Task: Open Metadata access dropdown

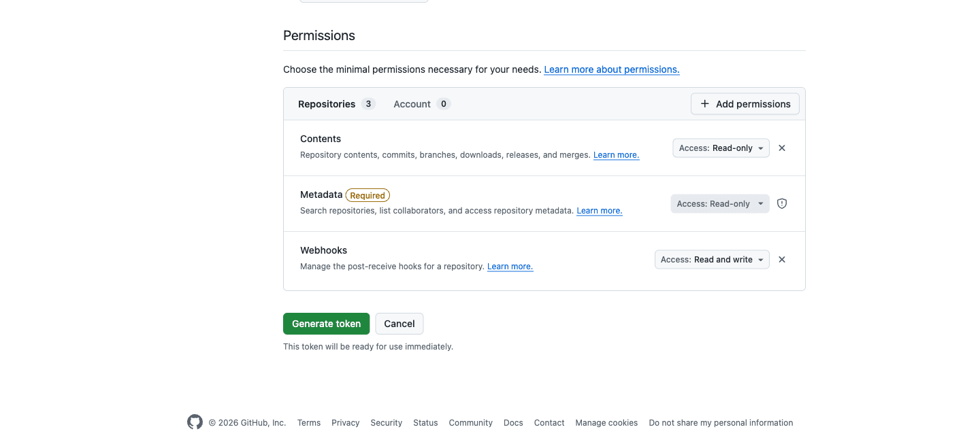Action: pyautogui.click(x=720, y=204)
